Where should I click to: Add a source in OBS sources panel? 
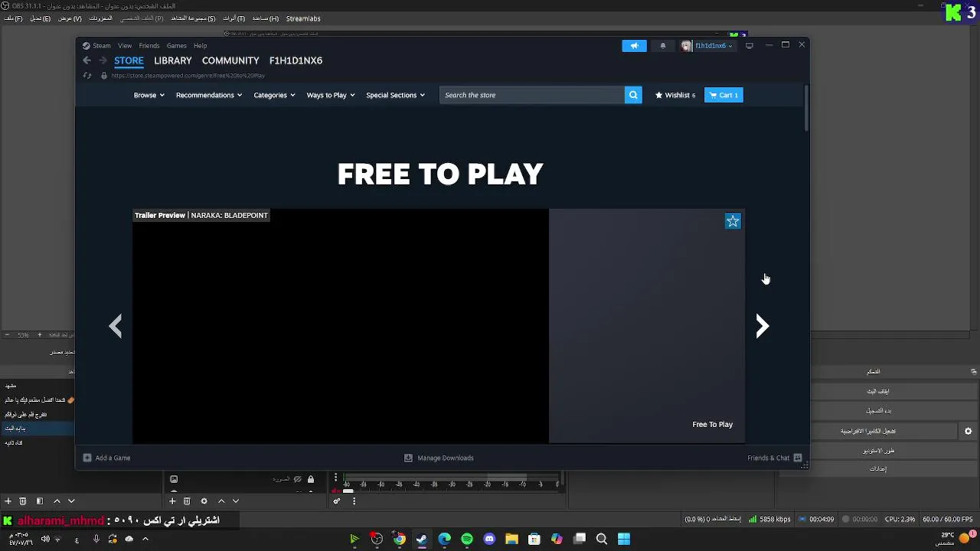point(172,501)
